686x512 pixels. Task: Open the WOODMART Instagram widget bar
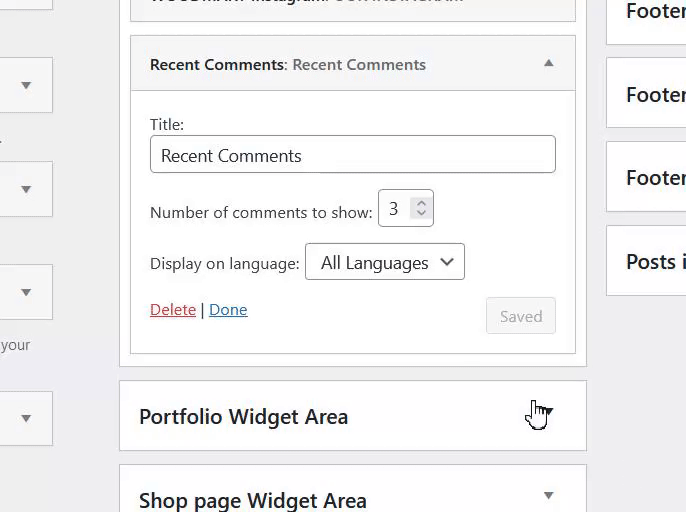352,5
